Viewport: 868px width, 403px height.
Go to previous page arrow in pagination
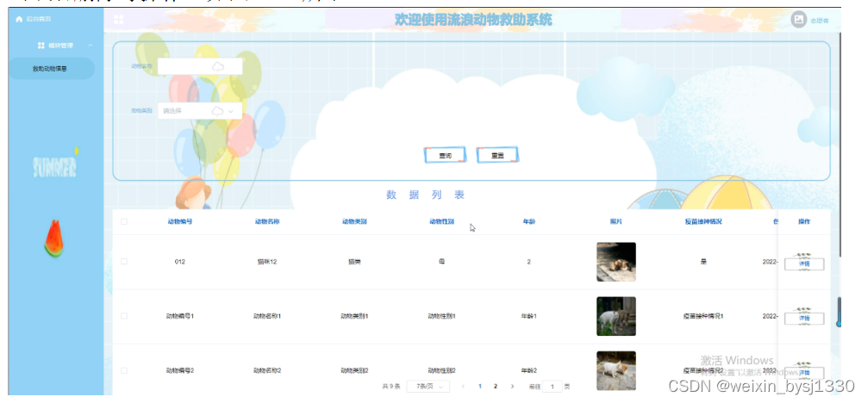point(463,387)
